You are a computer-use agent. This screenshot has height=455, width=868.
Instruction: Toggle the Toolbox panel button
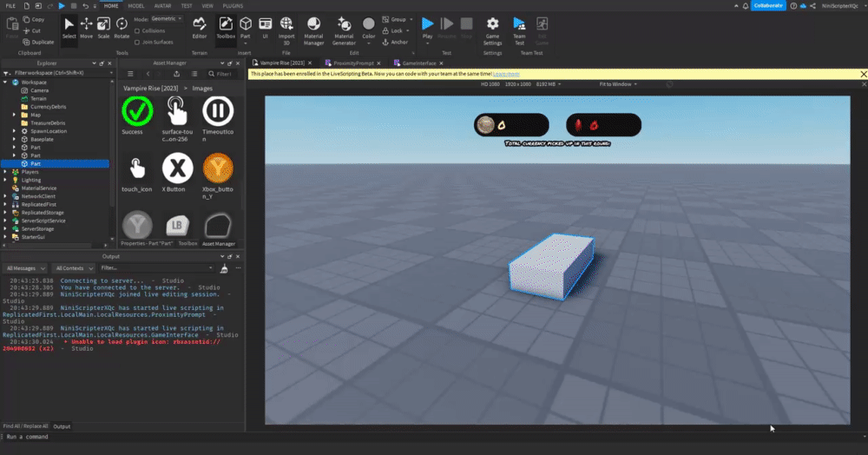click(226, 28)
